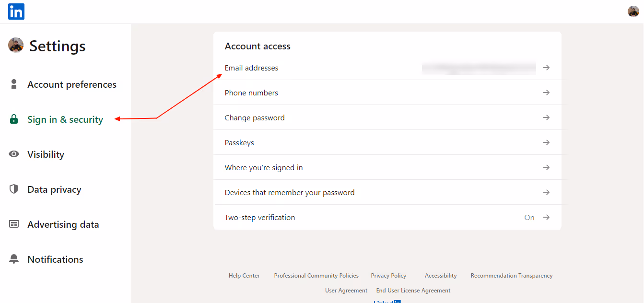Open your profile avatar in the top right corner
This screenshot has height=303, width=644.
[x=633, y=11]
